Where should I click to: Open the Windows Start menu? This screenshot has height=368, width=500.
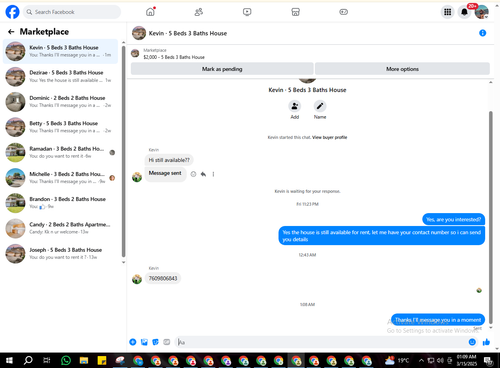(x=9, y=360)
